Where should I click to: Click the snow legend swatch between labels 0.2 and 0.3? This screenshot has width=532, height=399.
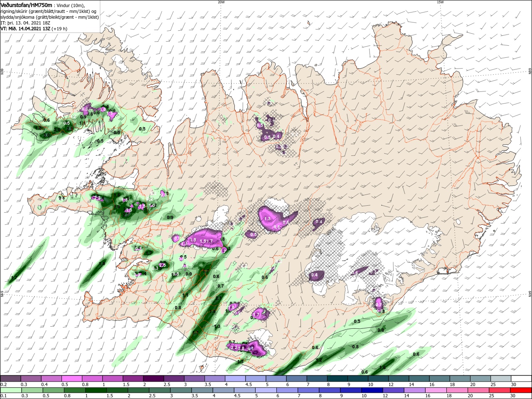pyautogui.click(x=10, y=379)
